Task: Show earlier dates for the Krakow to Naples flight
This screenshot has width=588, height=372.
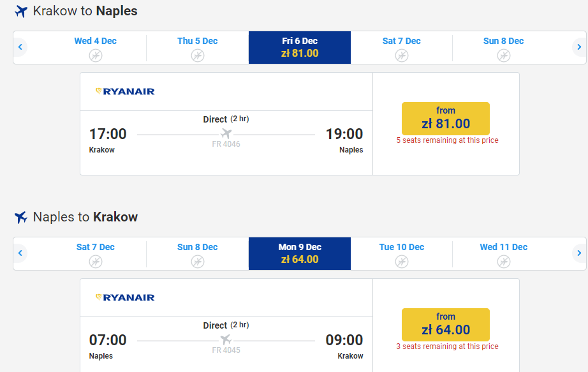Action: [20, 47]
